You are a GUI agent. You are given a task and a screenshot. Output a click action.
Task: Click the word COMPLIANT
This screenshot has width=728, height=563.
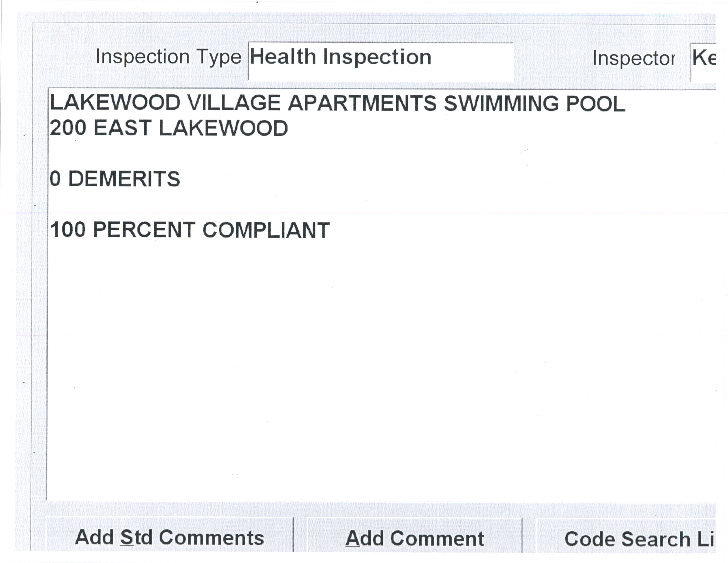pyautogui.click(x=266, y=230)
